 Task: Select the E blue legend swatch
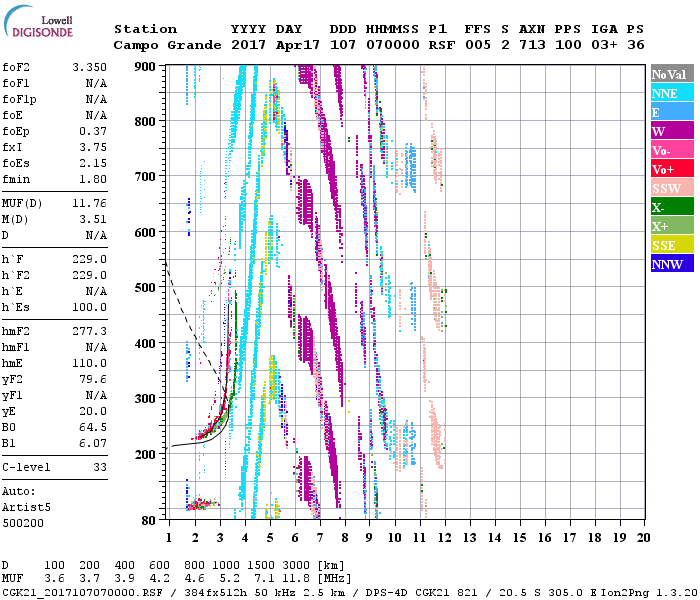click(672, 112)
